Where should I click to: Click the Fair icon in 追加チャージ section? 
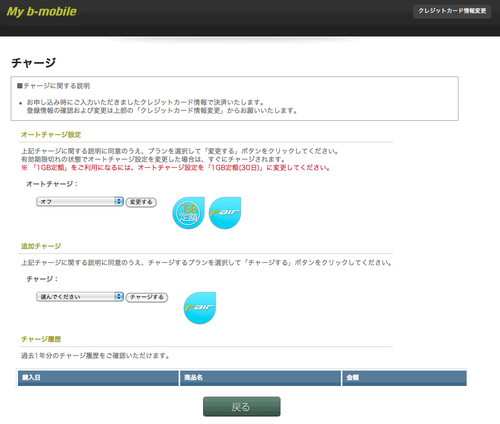pos(200,308)
